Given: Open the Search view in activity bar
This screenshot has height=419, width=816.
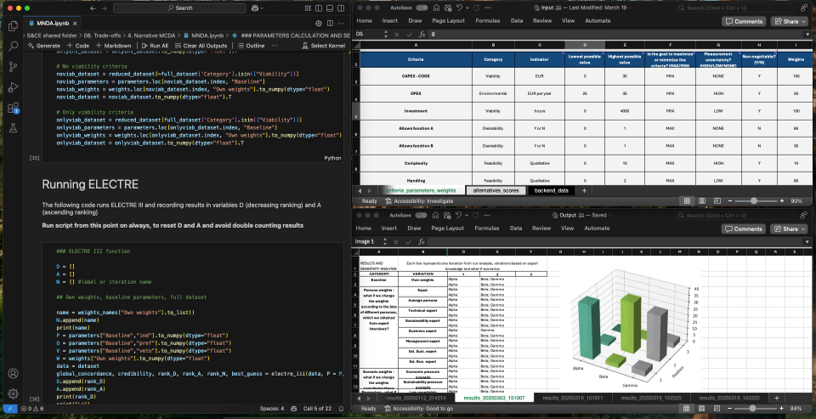Looking at the screenshot, I should 13,46.
